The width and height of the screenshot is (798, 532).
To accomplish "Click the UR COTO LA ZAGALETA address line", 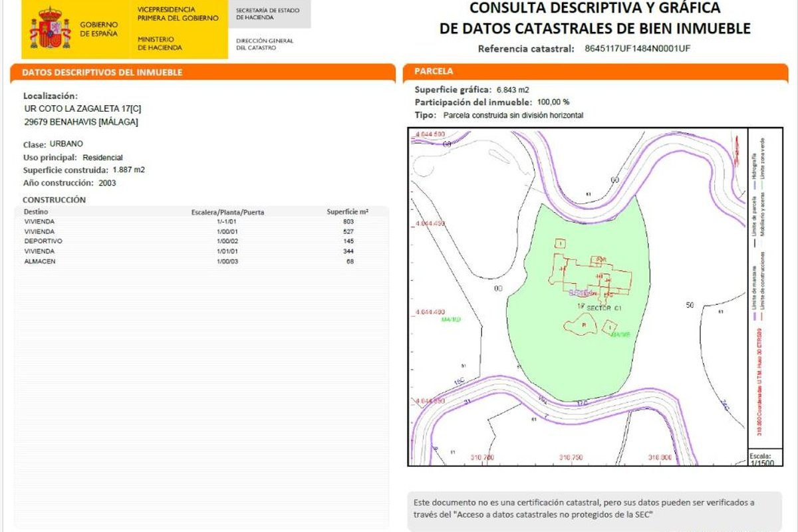I will 82,108.
